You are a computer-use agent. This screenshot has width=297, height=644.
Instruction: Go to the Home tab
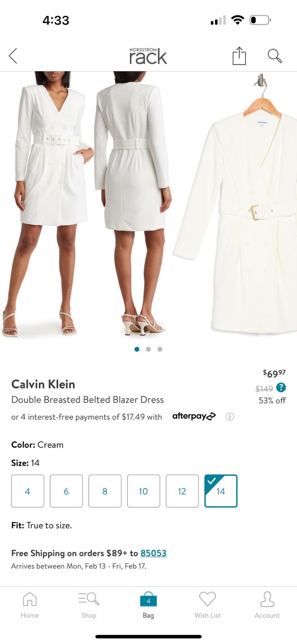click(x=30, y=605)
